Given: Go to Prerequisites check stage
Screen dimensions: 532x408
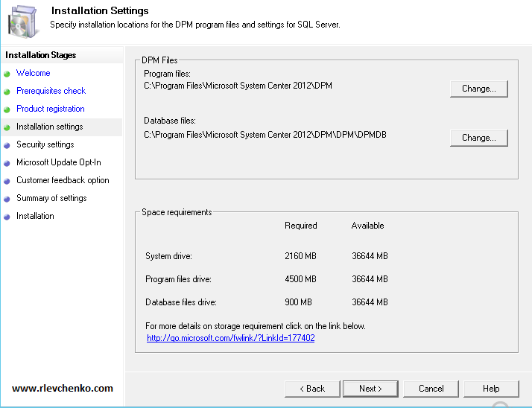Looking at the screenshot, I should coord(51,91).
